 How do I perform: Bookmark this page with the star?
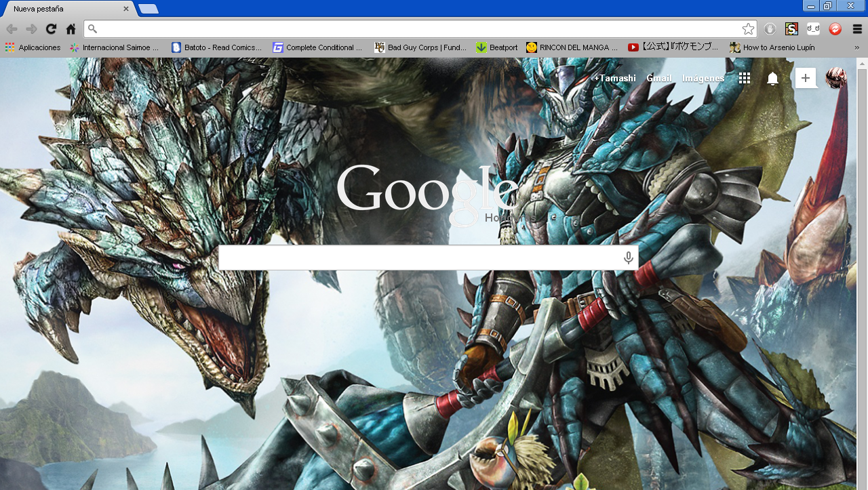(748, 28)
